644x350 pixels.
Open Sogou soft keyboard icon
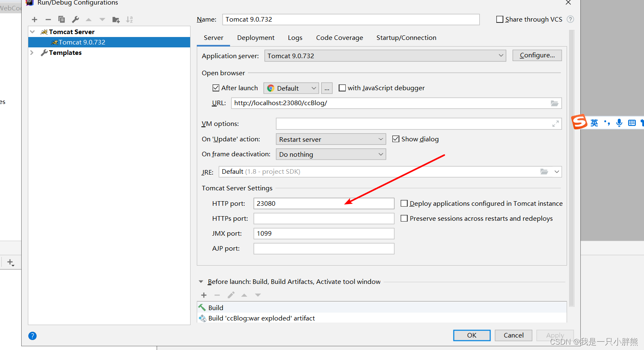(x=632, y=123)
